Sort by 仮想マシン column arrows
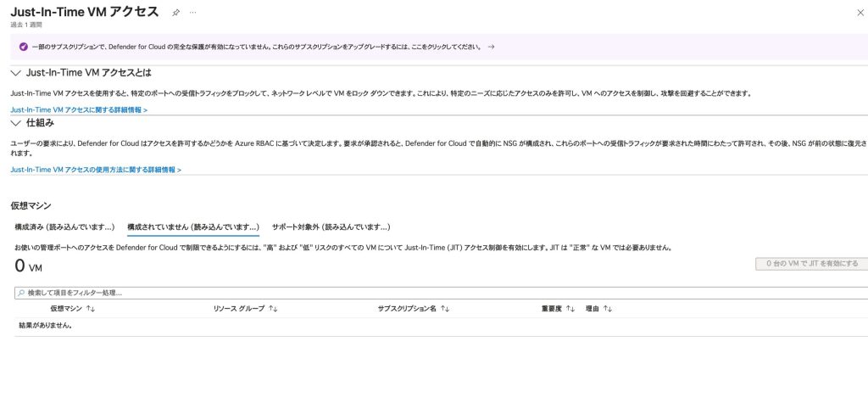This screenshot has width=868, height=414. (x=91, y=309)
